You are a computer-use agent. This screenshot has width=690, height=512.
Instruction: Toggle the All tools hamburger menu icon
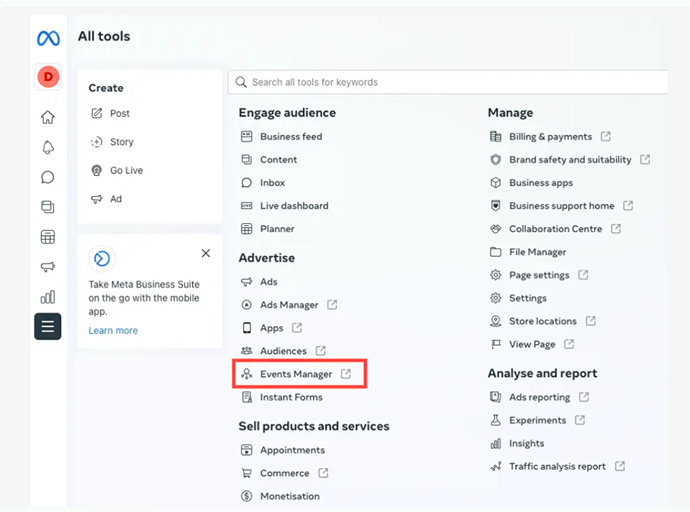coord(48,326)
